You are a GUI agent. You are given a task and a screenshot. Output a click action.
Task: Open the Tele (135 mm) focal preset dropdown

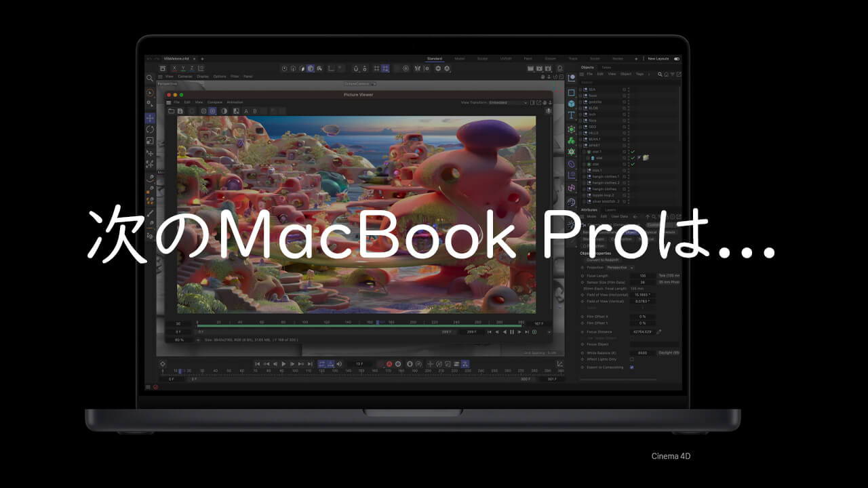669,276
